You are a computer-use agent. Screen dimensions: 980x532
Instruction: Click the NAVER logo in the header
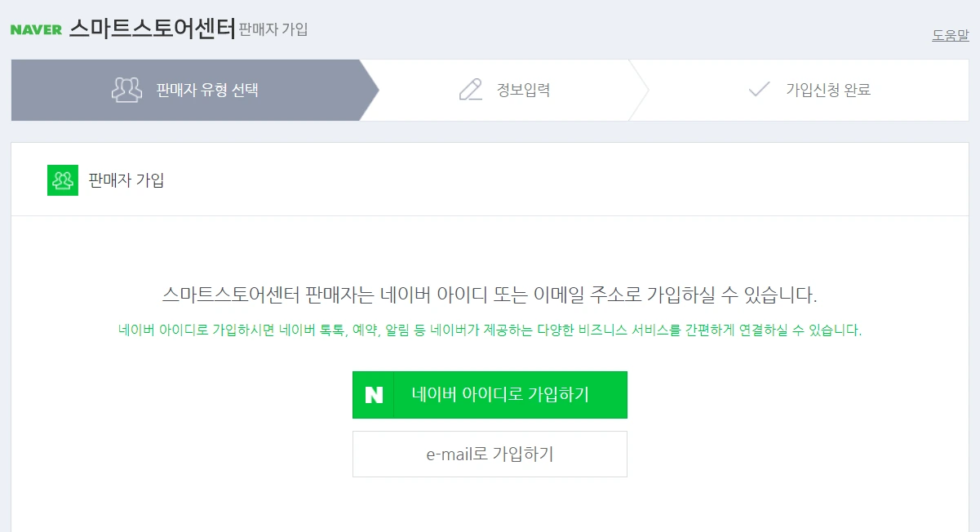[35, 27]
